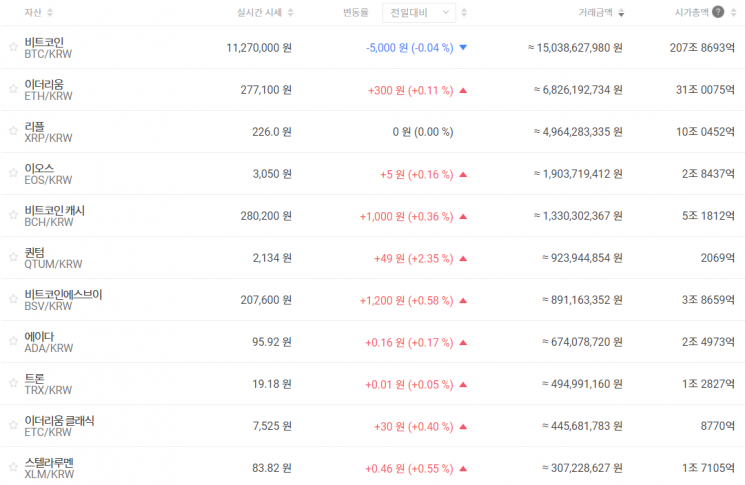This screenshot has width=745, height=485.
Task: Open the 퀀텀 QTUM/KRW asset
Action: (x=53, y=258)
